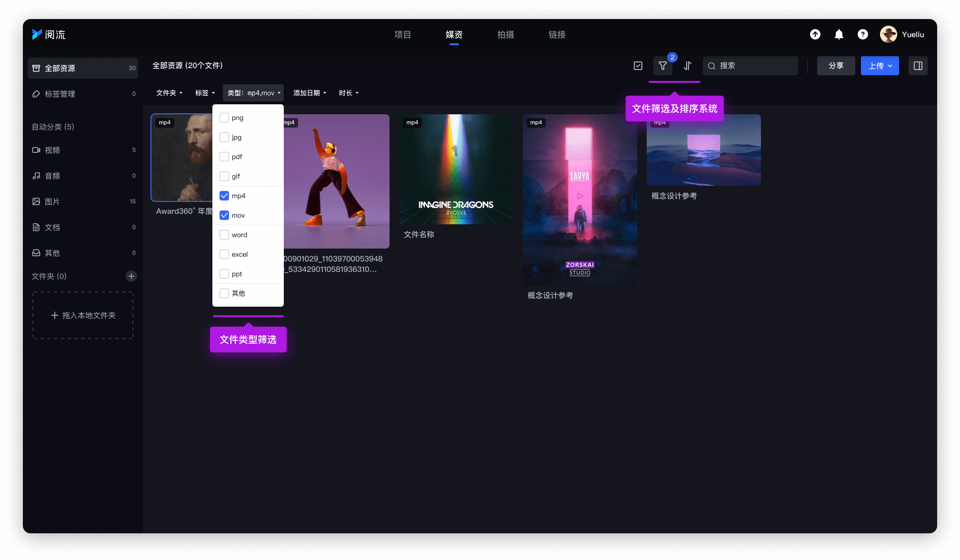
Task: Click the 文件名称 caption
Action: pyautogui.click(x=419, y=234)
